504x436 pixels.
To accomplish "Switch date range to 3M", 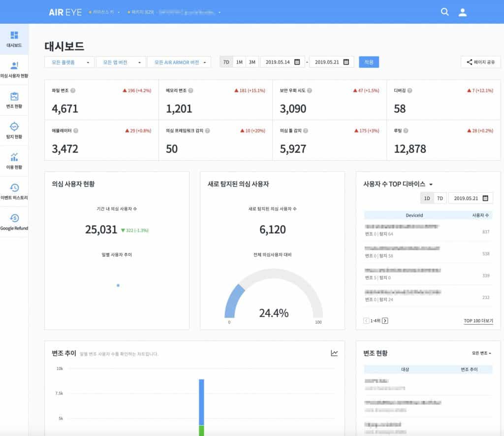I will click(x=252, y=62).
